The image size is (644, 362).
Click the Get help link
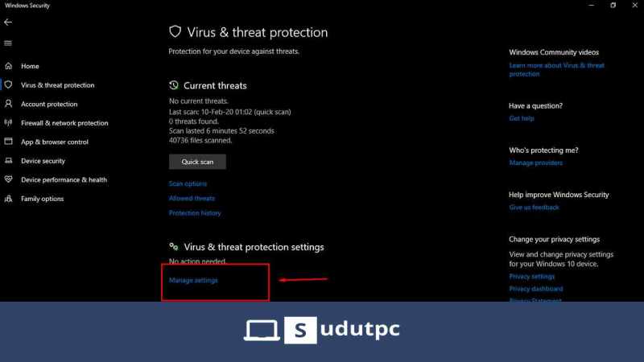click(x=522, y=118)
